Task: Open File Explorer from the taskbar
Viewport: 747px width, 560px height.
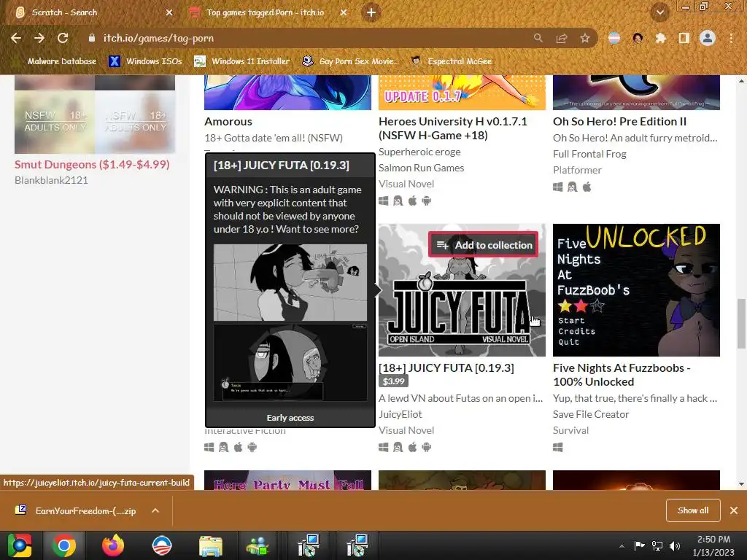Action: tap(211, 545)
